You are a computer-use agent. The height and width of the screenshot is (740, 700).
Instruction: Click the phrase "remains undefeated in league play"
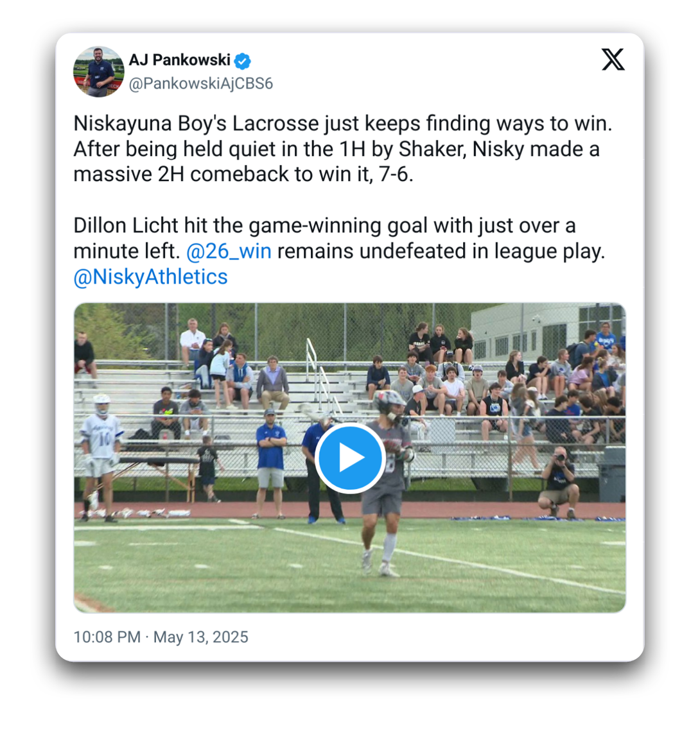click(x=441, y=252)
